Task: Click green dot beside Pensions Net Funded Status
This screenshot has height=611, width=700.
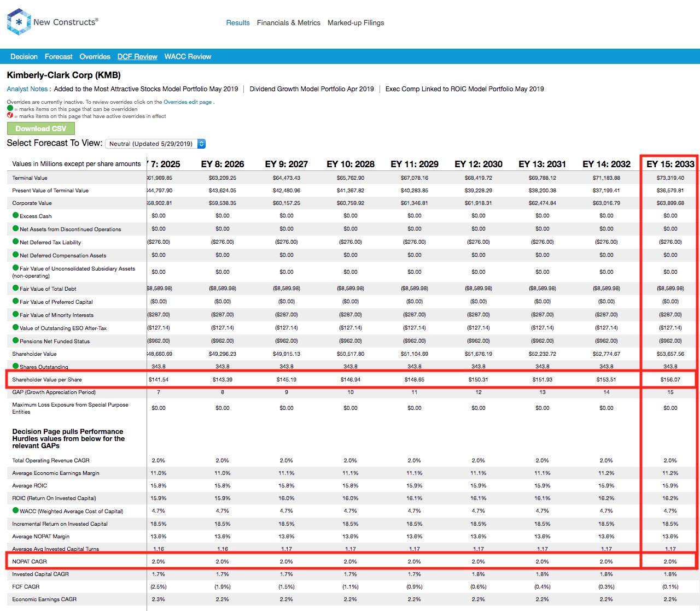Action: 16,340
